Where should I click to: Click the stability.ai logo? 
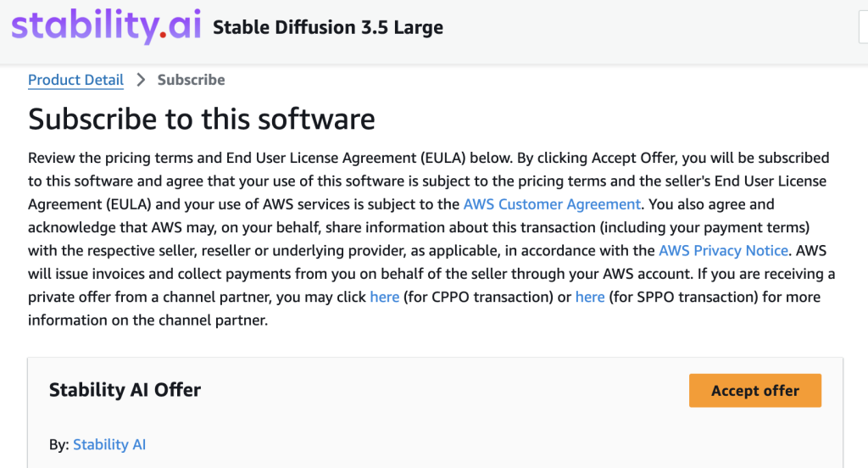click(x=106, y=26)
